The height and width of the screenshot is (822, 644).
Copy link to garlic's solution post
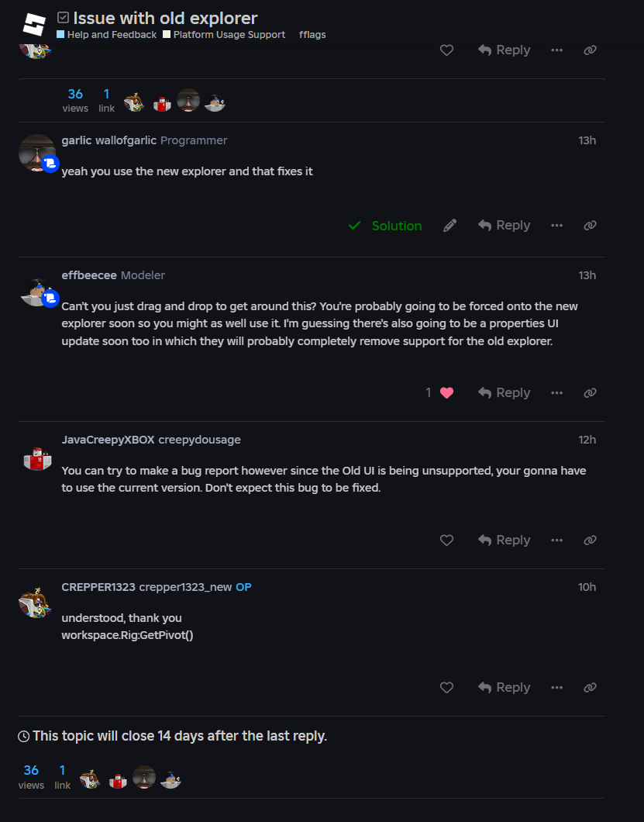click(590, 226)
